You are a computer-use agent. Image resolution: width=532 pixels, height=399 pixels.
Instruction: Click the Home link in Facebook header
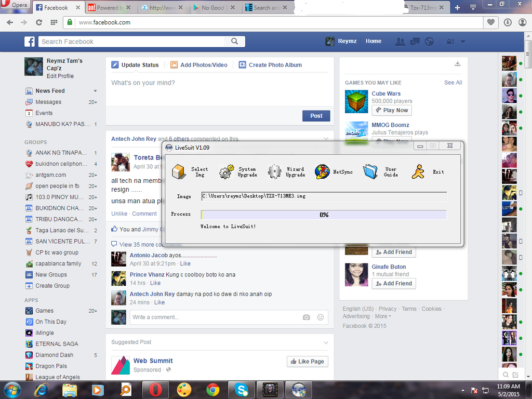[x=374, y=41]
